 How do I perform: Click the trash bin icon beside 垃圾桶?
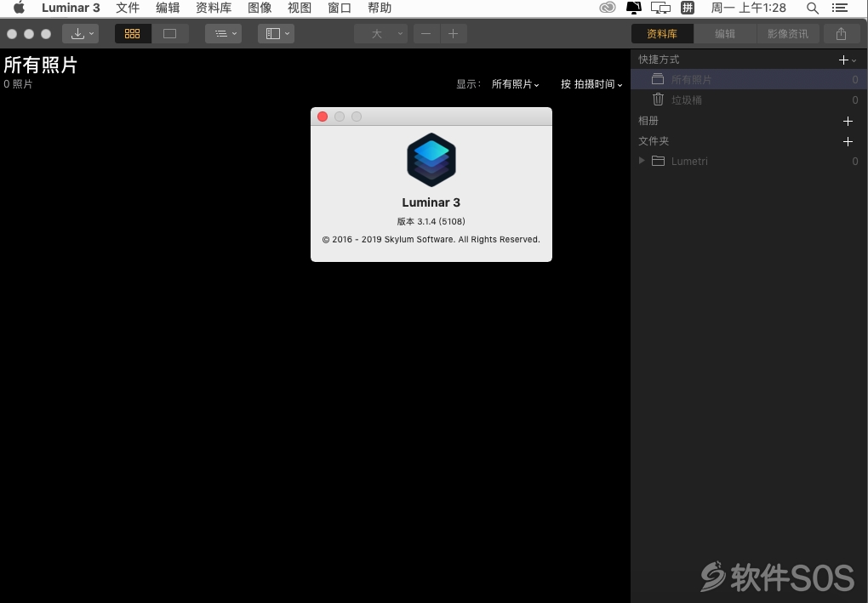658,100
